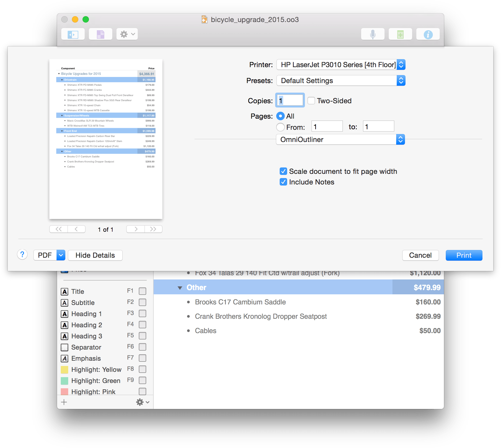The image size is (501, 448).
Task: Select the Cables outline row
Action: [x=299, y=331]
